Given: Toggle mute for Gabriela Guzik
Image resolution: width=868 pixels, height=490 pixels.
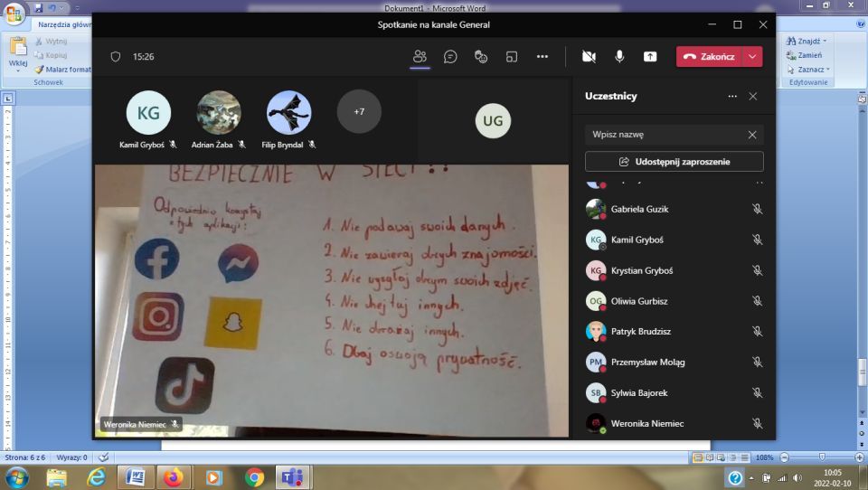Looking at the screenshot, I should (x=757, y=209).
